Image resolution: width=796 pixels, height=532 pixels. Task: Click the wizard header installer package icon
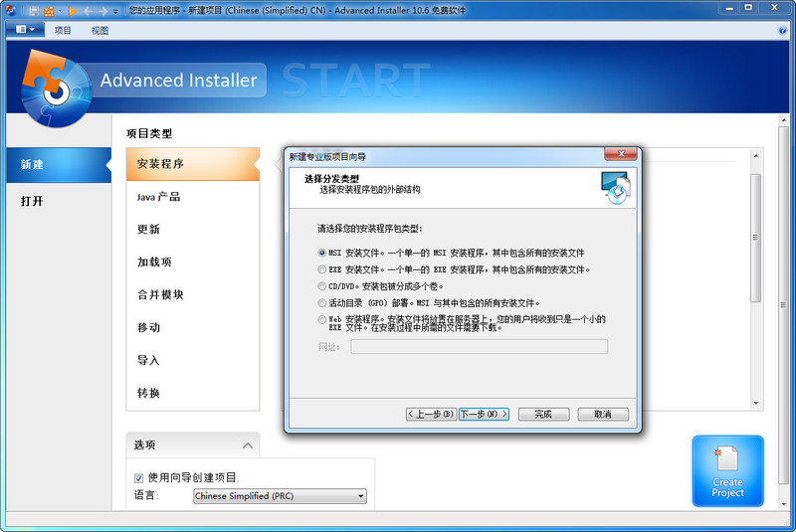(616, 188)
